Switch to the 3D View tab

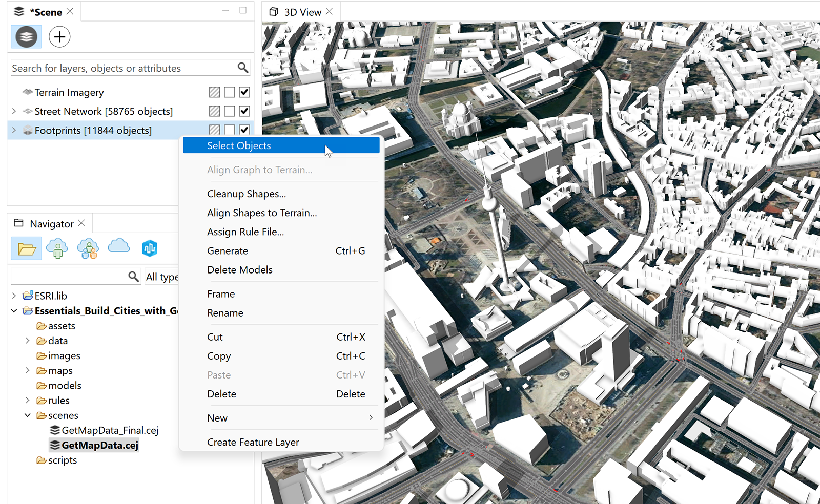(x=304, y=11)
